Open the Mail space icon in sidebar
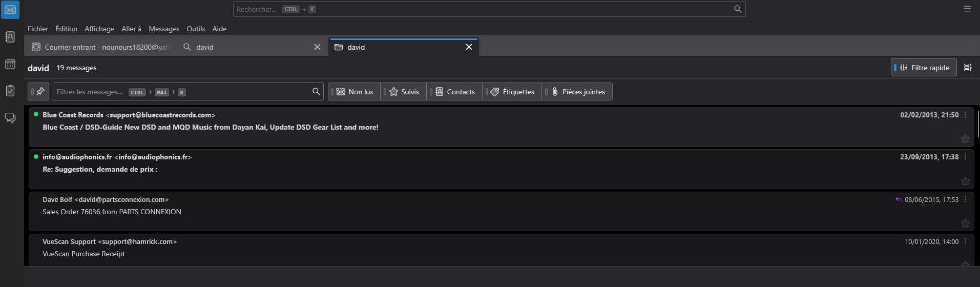The image size is (980, 287). [10, 10]
